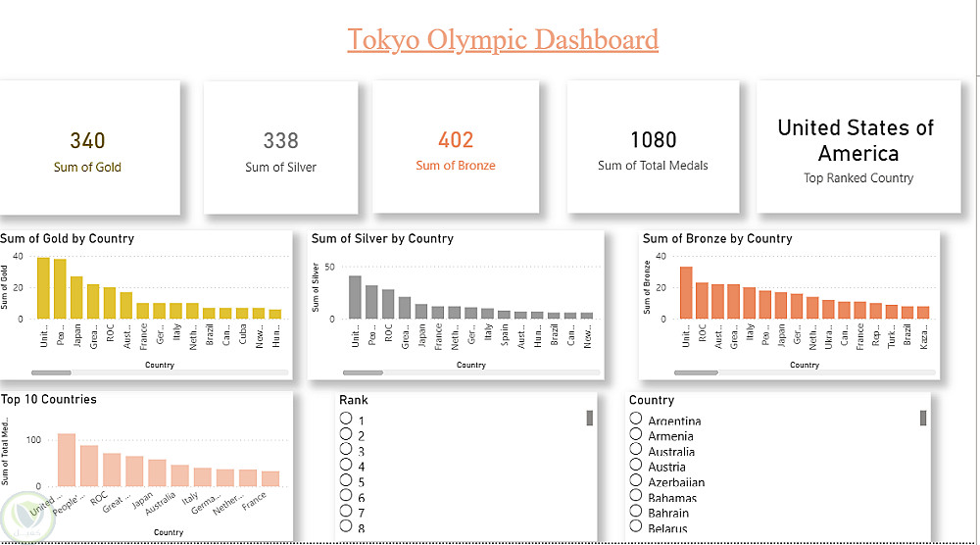Open the Tokyo Olympic Dashboard title link
This screenshot has width=980, height=545.
pyautogui.click(x=503, y=39)
